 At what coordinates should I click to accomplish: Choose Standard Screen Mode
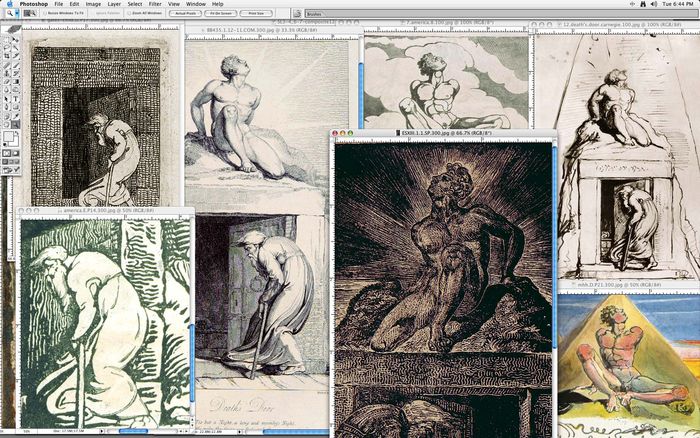[x=5, y=161]
